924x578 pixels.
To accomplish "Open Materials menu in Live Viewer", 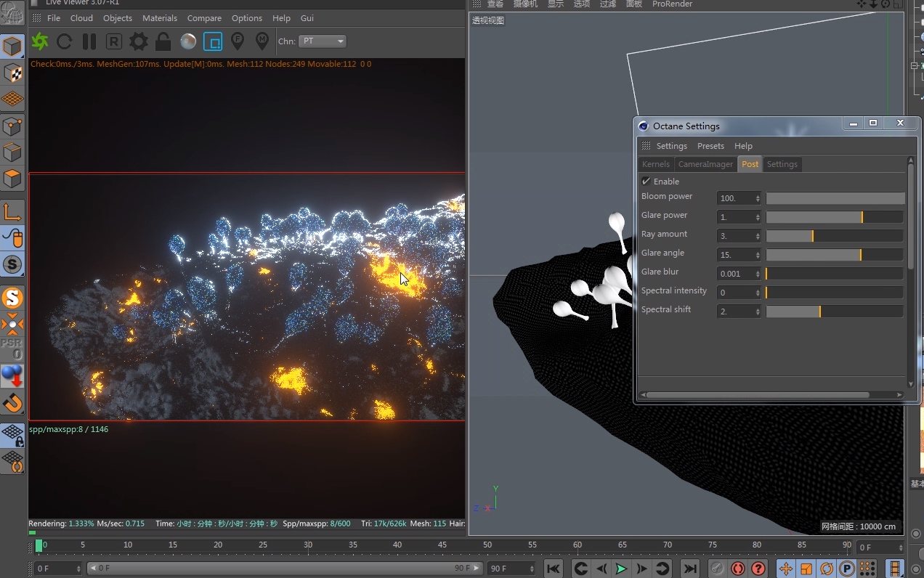I will (x=160, y=18).
